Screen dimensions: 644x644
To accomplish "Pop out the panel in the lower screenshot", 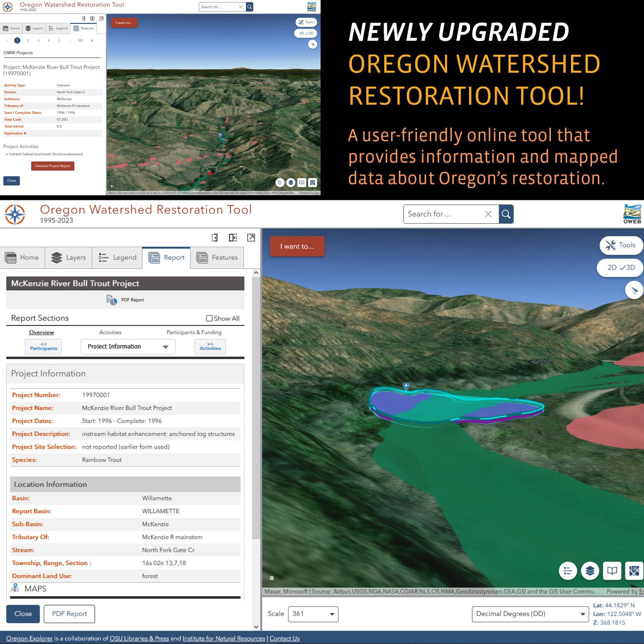I will tap(251, 237).
